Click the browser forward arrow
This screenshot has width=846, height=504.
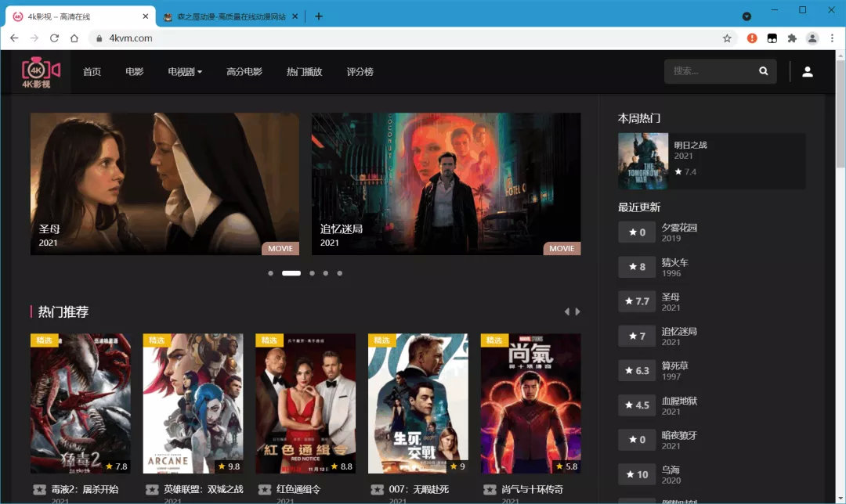(34, 38)
